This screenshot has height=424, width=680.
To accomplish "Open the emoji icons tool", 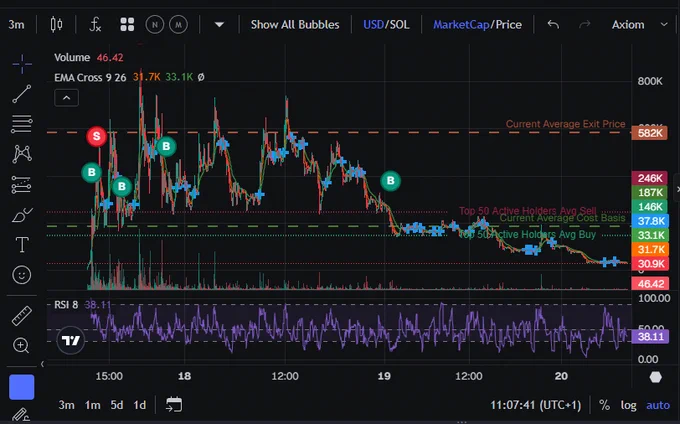I will click(22, 275).
